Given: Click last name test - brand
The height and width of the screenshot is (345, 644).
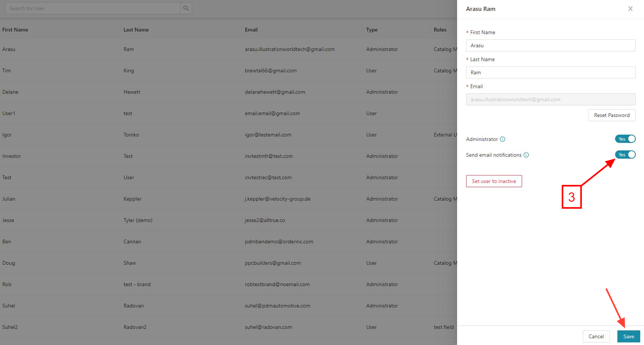Looking at the screenshot, I should pyautogui.click(x=137, y=284).
